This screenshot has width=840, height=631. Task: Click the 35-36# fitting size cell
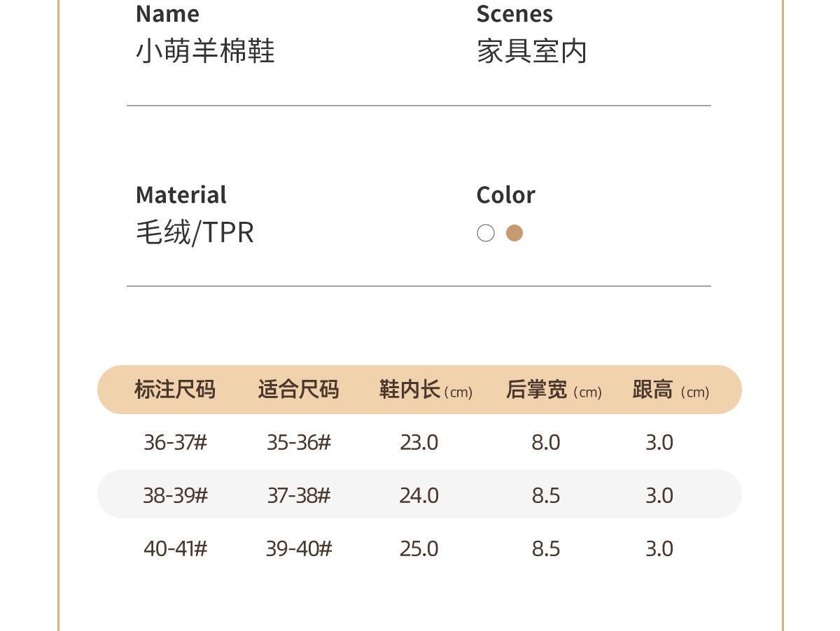[x=298, y=442]
